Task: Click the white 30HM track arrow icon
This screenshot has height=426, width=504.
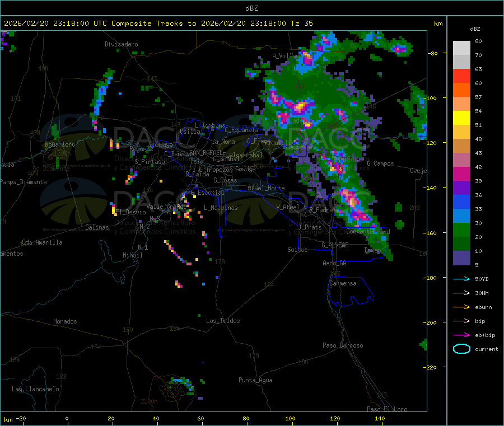Action: tap(461, 293)
